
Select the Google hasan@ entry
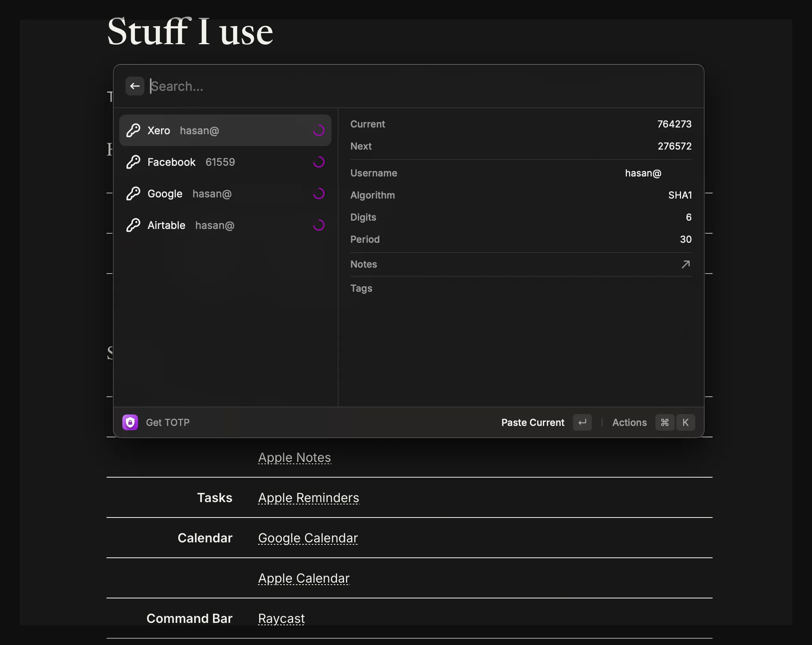225,193
